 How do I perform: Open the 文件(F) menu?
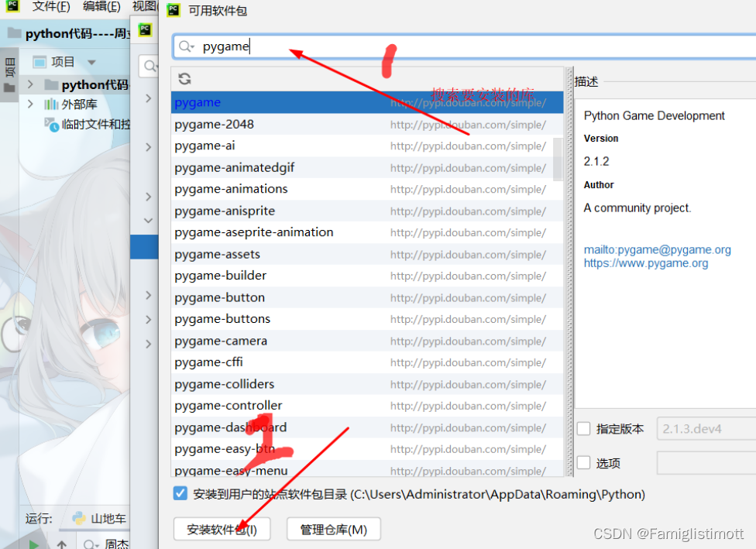tap(51, 7)
